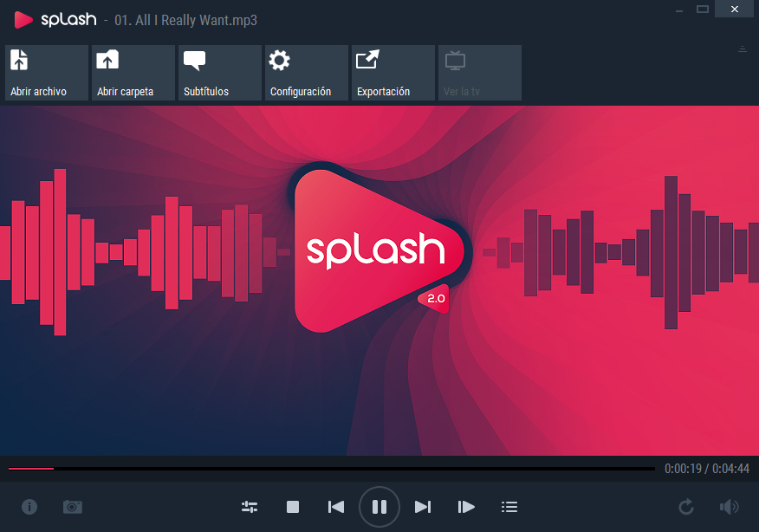Enable fast-forward playback speed
This screenshot has width=759, height=532.
coord(465,507)
